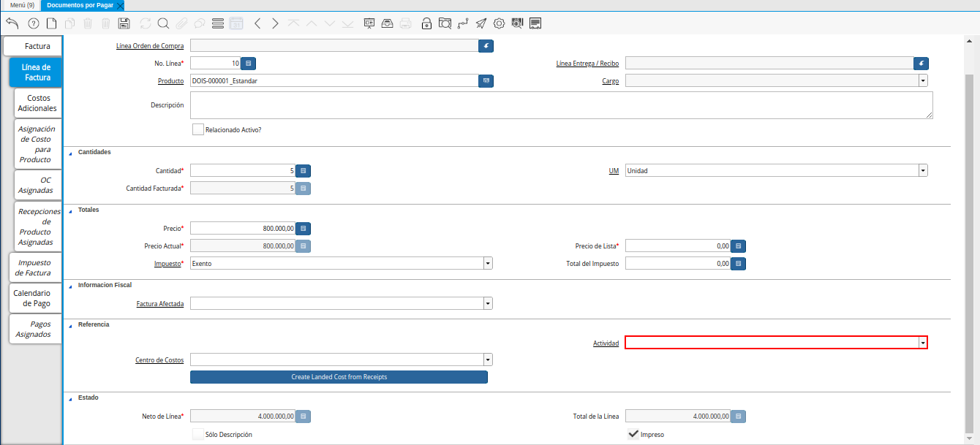Uncheck the Impreso checkbox
The image size is (980, 445).
(633, 434)
